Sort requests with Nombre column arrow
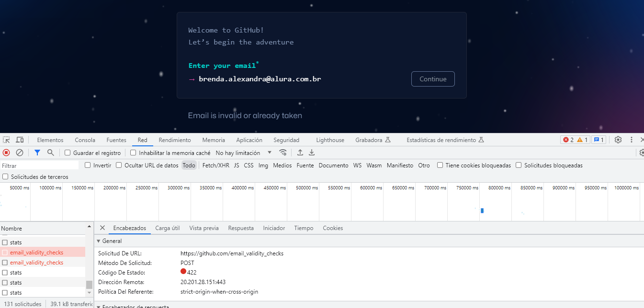Image resolution: width=644 pixels, height=308 pixels. tap(89, 226)
